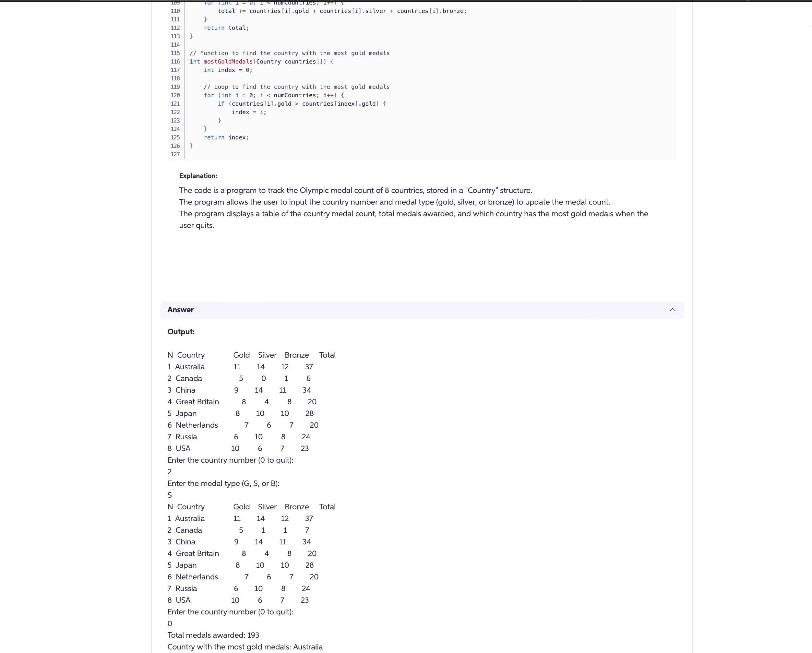The image size is (812, 653).
Task: Collapse the Answer section chevron
Action: point(672,310)
